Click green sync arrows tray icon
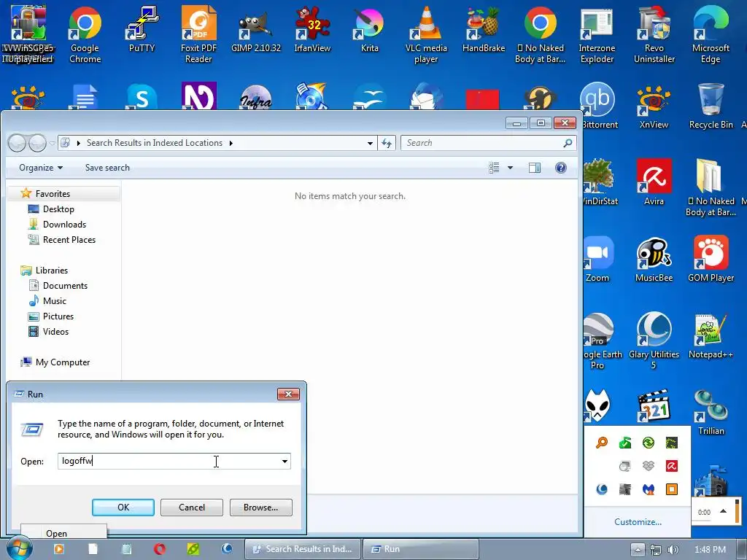747x560 pixels. pyautogui.click(x=649, y=443)
